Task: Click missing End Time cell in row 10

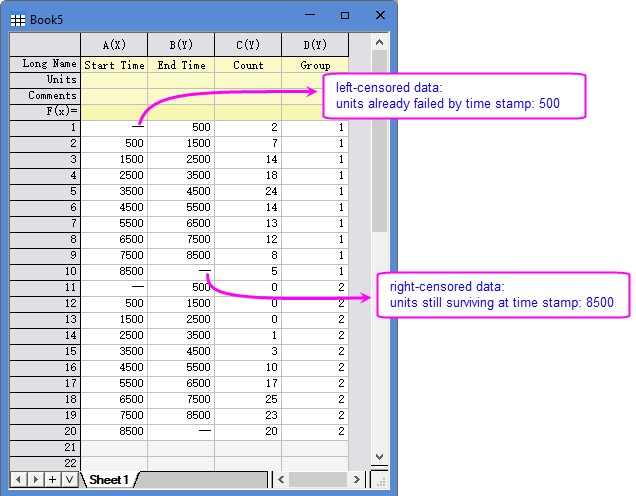Action: (x=181, y=271)
